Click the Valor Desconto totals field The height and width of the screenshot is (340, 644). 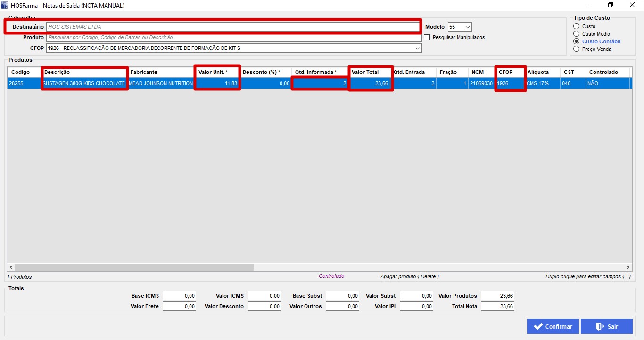264,306
